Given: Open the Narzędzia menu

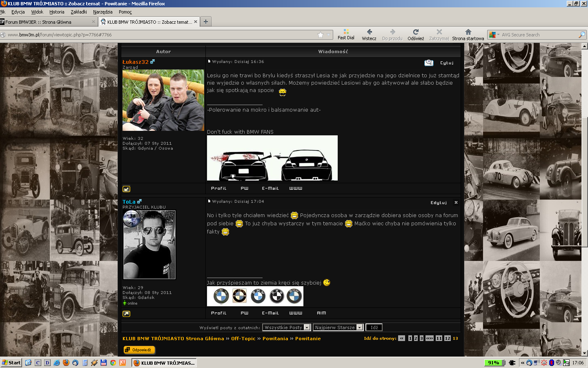Looking at the screenshot, I should pyautogui.click(x=102, y=12).
